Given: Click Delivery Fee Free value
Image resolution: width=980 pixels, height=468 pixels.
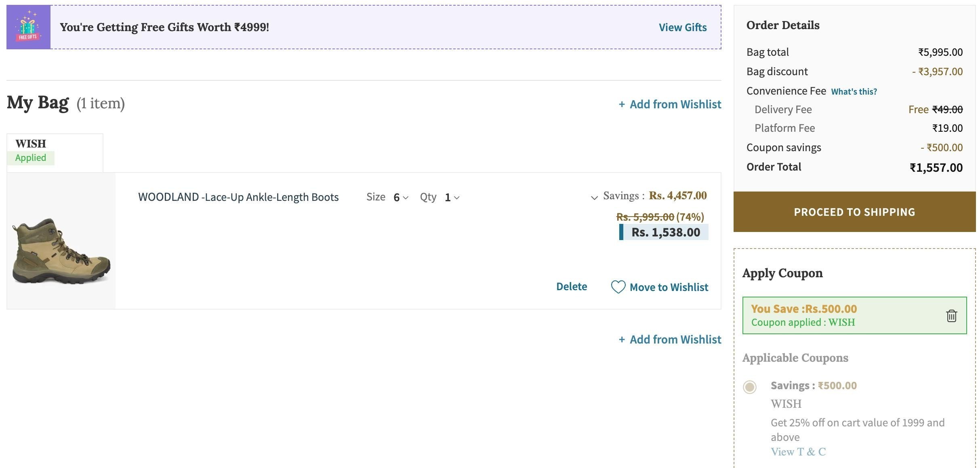Looking at the screenshot, I should (918, 110).
